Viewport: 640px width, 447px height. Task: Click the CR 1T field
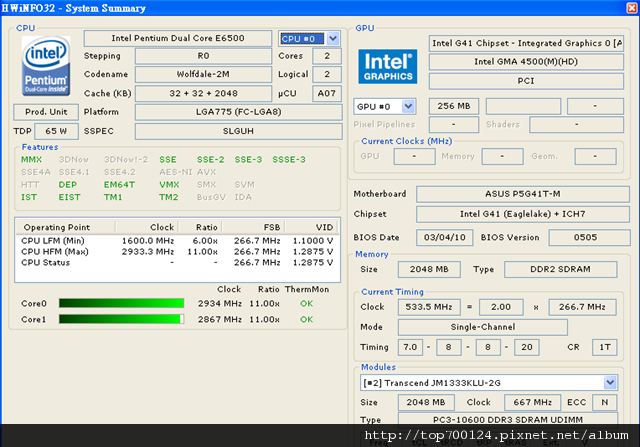604,347
